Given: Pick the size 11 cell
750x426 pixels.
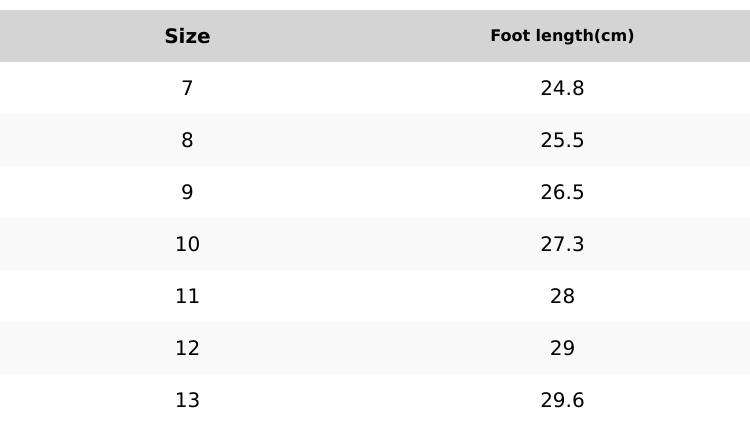Looking at the screenshot, I should (x=187, y=296).
